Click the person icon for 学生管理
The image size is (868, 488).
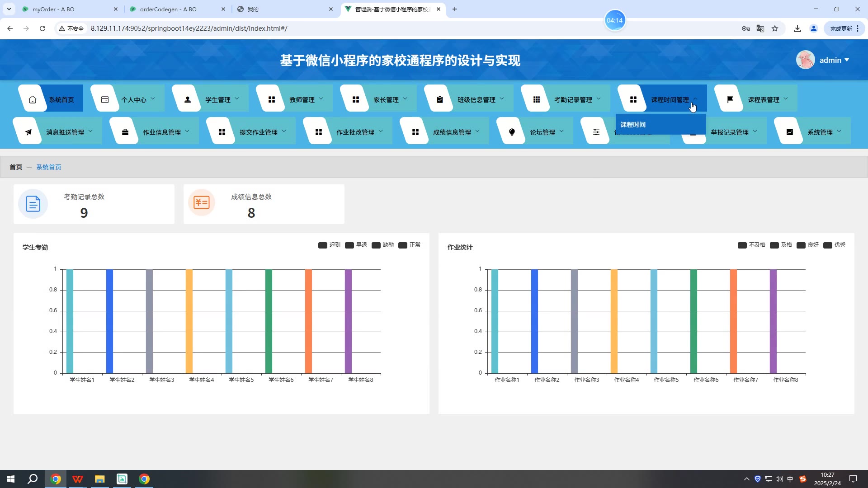[x=188, y=99]
